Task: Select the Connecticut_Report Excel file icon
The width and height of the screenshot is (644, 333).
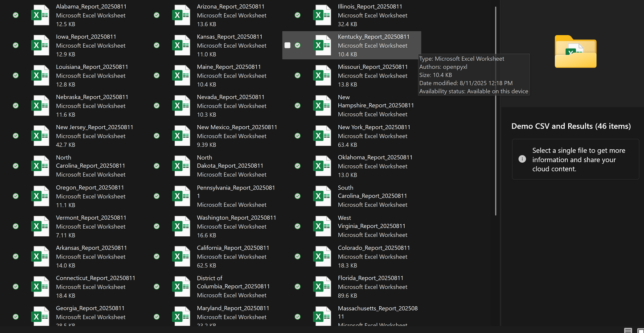Action: pyautogui.click(x=40, y=287)
